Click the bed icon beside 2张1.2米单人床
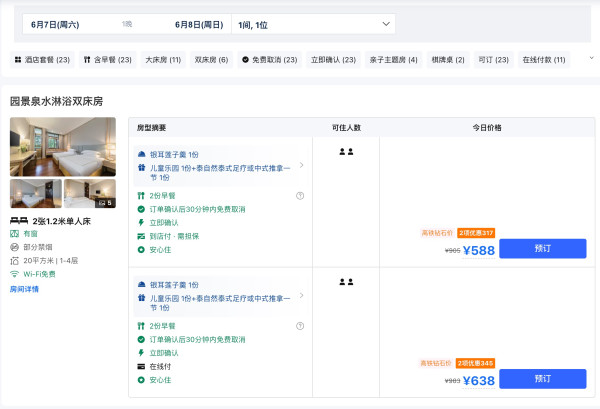 (x=19, y=221)
